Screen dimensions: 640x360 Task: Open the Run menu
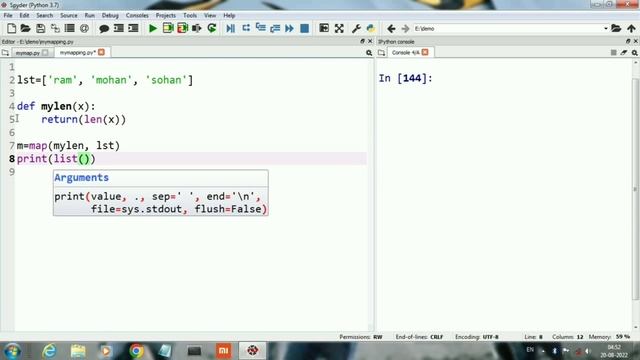[90, 16]
